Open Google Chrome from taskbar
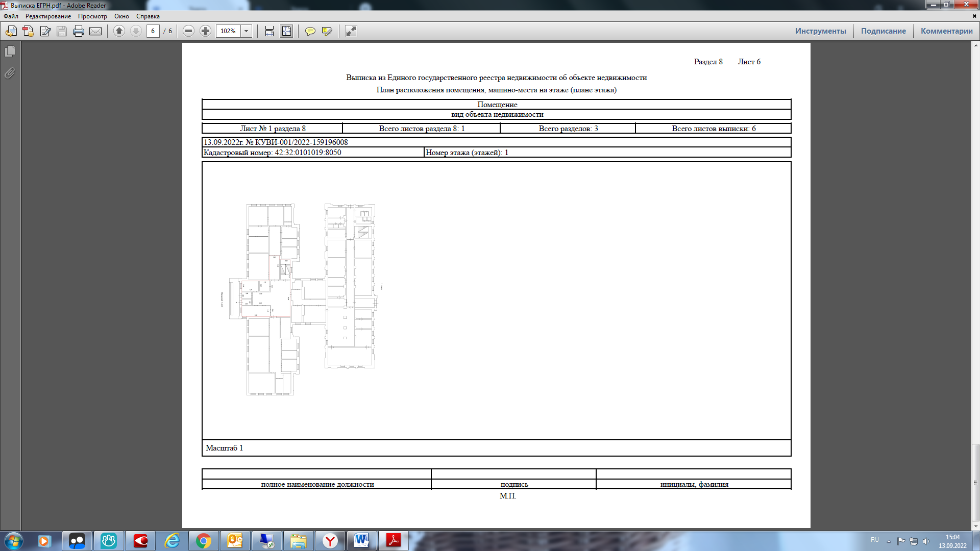 [x=203, y=541]
